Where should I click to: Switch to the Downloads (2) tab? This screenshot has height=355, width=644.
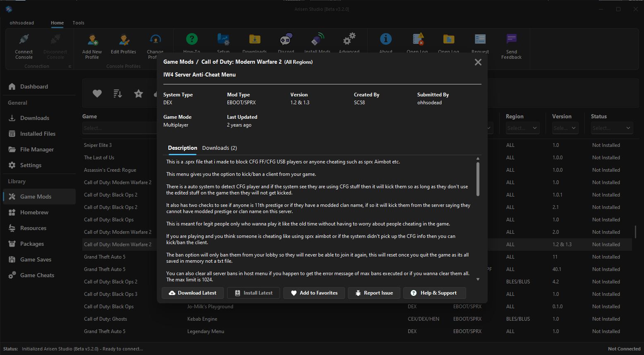coord(219,148)
